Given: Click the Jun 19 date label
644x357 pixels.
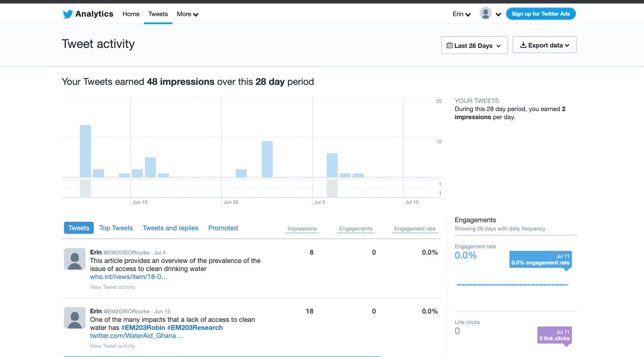Looking at the screenshot, I should click(x=140, y=202).
